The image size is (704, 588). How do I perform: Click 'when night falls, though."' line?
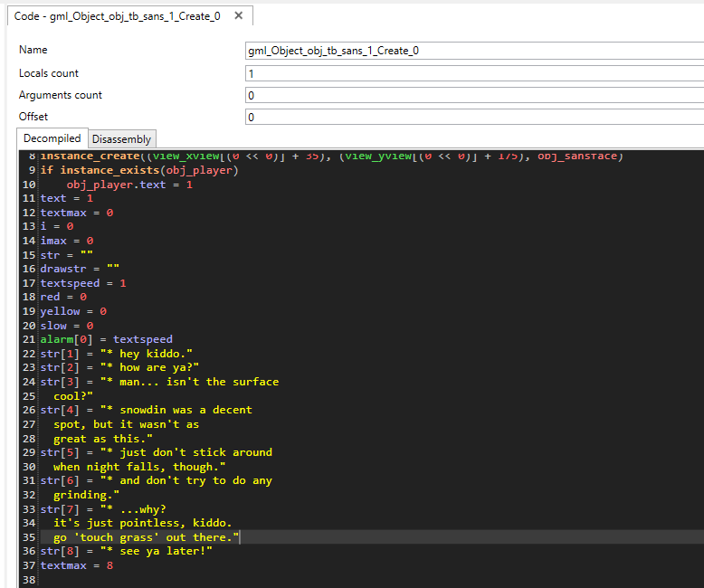coord(139,468)
